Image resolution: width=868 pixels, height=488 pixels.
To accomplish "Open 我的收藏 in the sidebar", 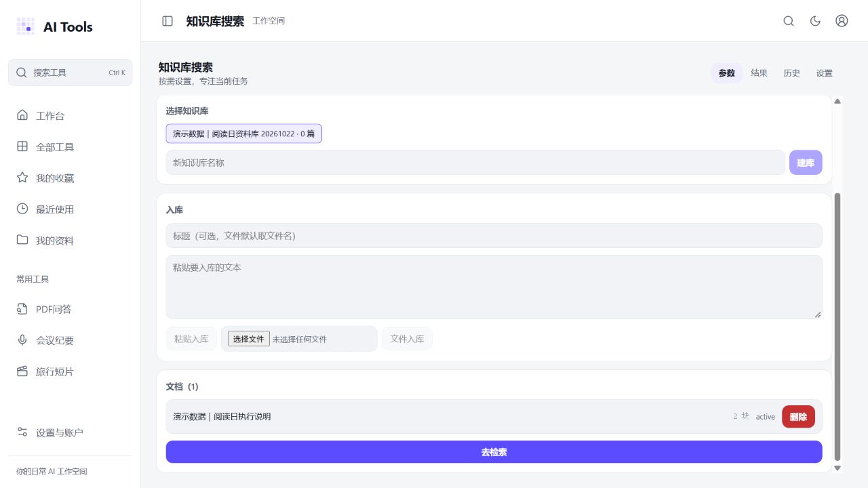I will [x=71, y=178].
